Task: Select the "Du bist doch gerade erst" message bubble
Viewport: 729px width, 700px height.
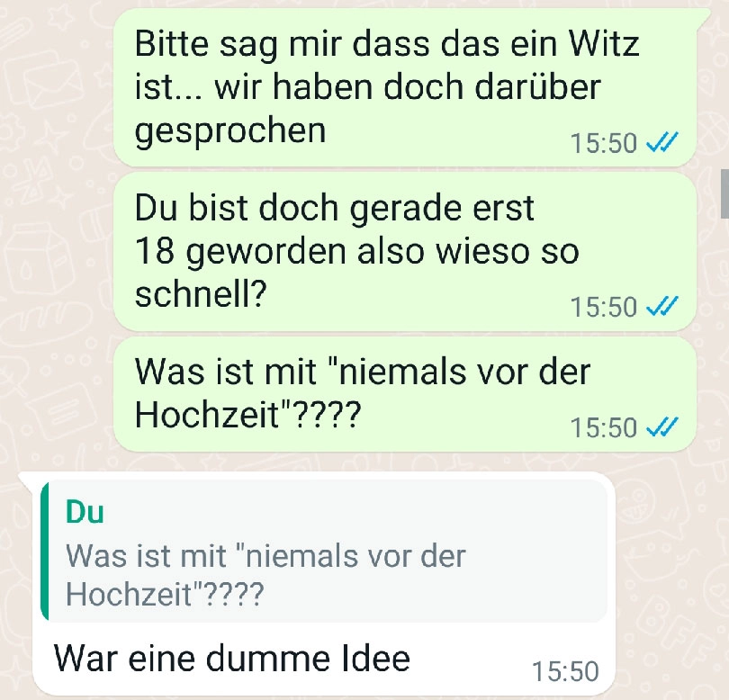Action: click(405, 251)
